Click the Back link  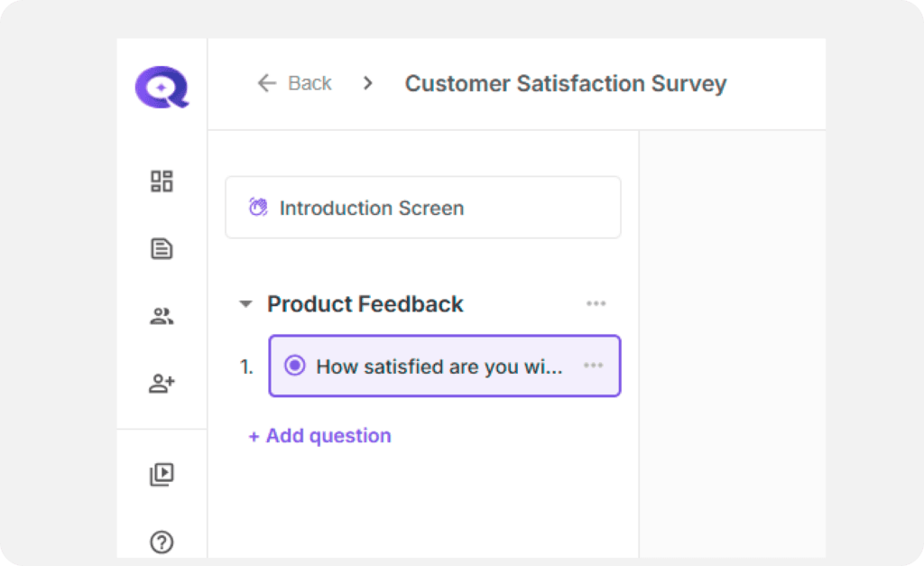pos(310,83)
